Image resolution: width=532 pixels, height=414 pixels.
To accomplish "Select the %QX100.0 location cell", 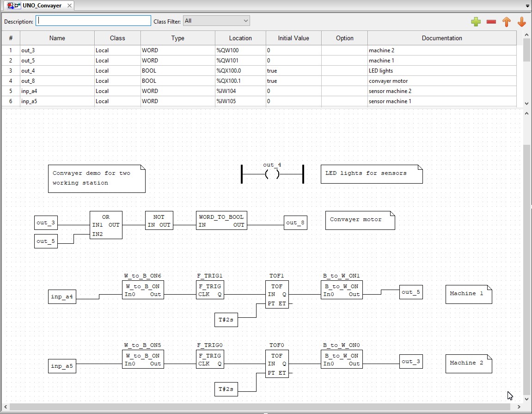I will click(240, 71).
